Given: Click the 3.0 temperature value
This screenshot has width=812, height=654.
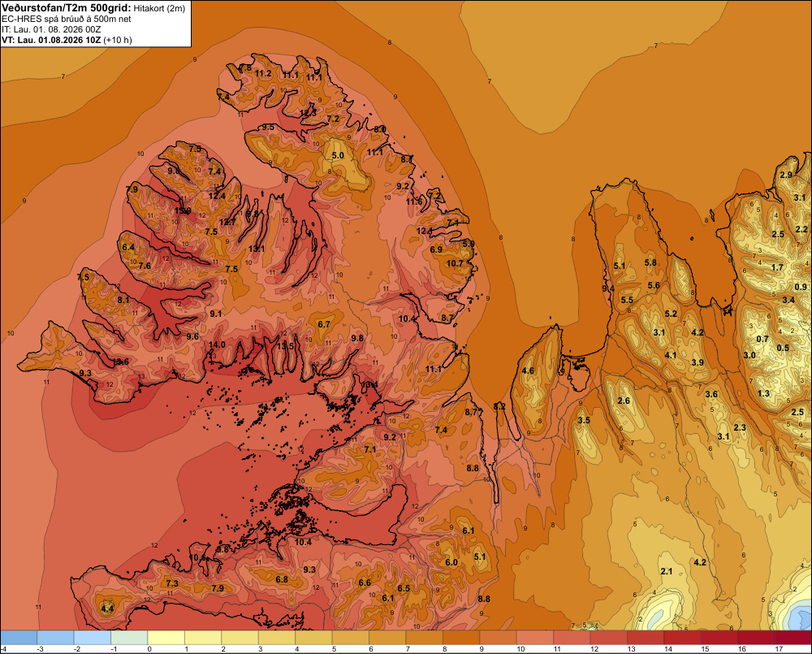Looking at the screenshot, I should pos(749,355).
